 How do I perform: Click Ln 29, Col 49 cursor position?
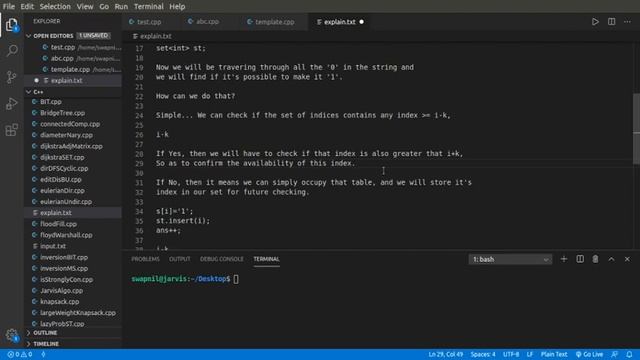click(x=446, y=354)
